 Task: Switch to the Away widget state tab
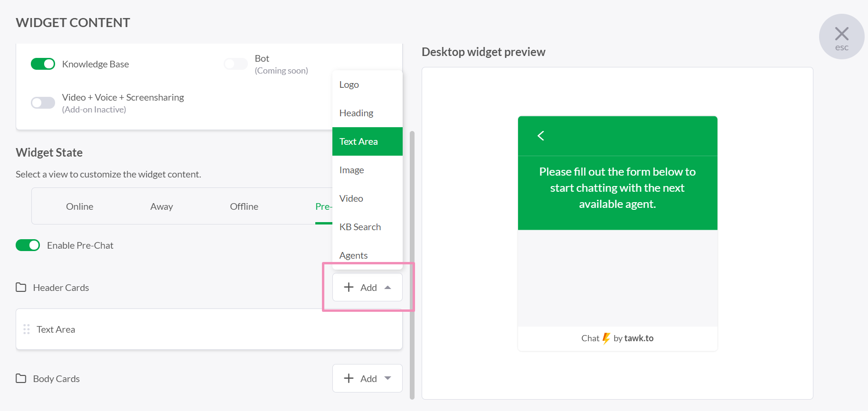coord(161,206)
